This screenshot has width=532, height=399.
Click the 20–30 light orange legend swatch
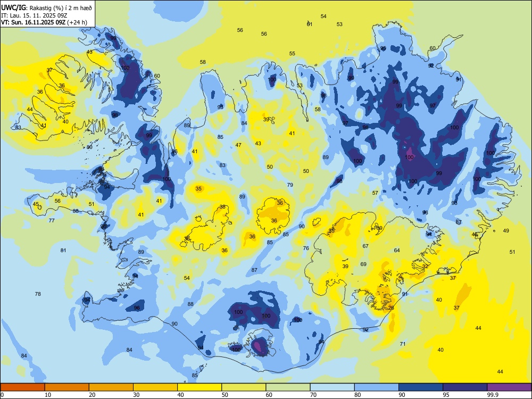111,387
